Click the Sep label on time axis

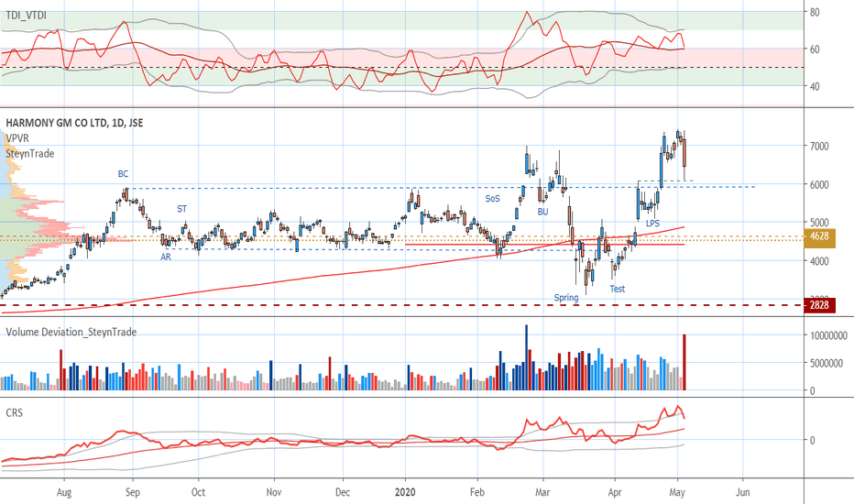tap(132, 493)
